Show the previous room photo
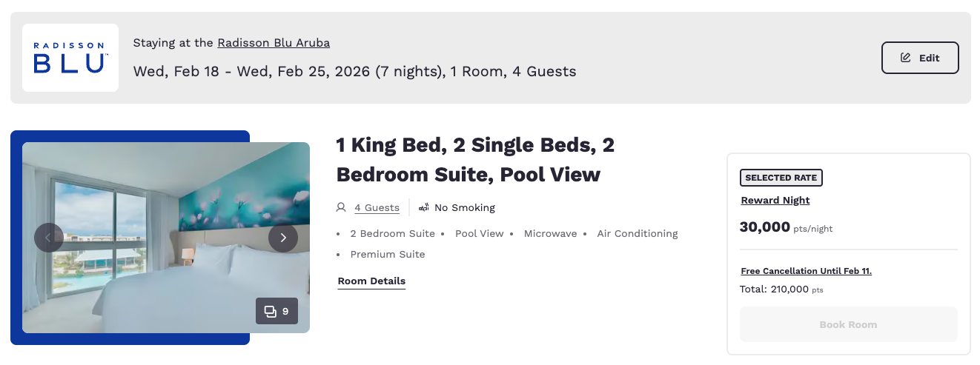This screenshot has height=365, width=980. point(49,238)
